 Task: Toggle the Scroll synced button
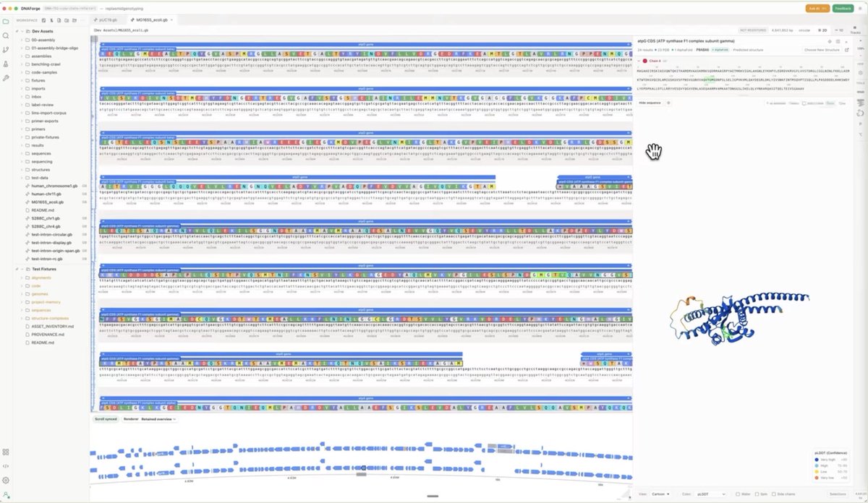point(106,418)
